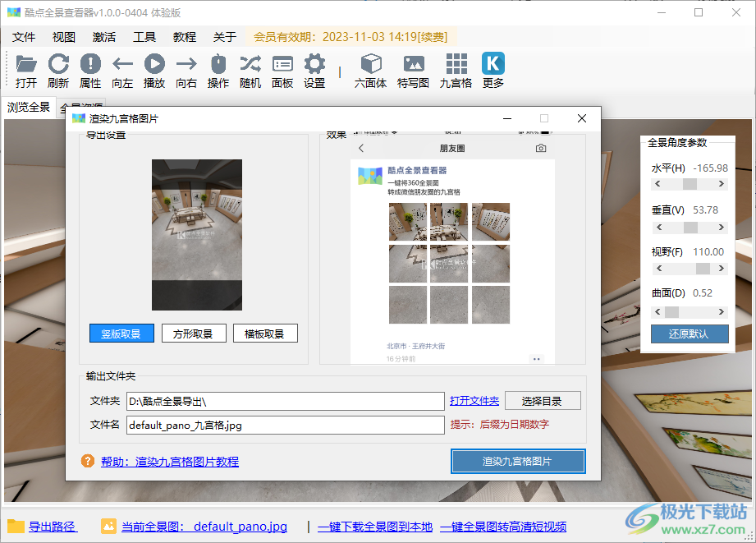Open the 激活 menu
756x543 pixels.
104,37
